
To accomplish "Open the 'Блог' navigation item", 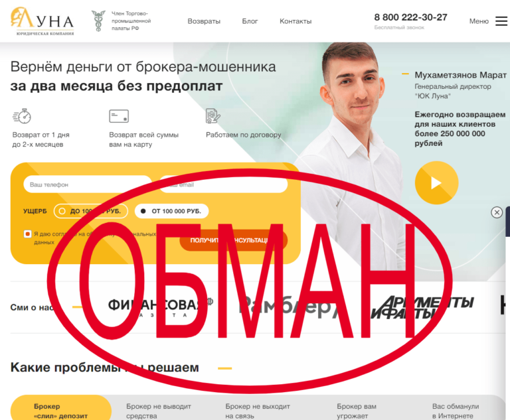I will 250,21.
